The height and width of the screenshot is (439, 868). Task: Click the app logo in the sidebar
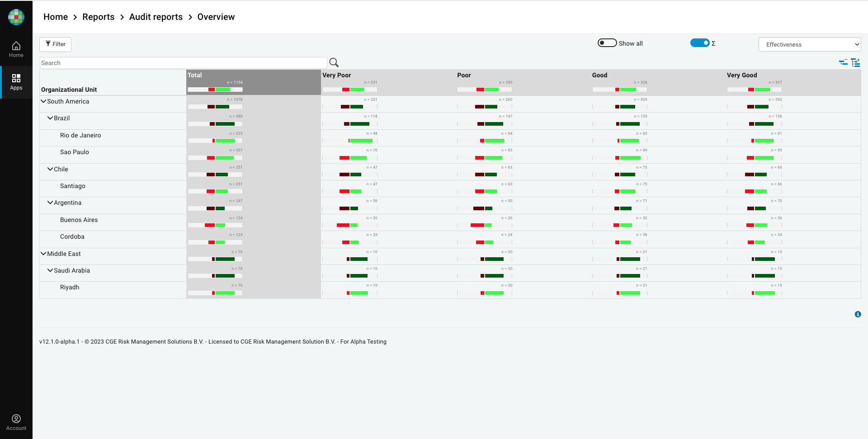coord(16,17)
